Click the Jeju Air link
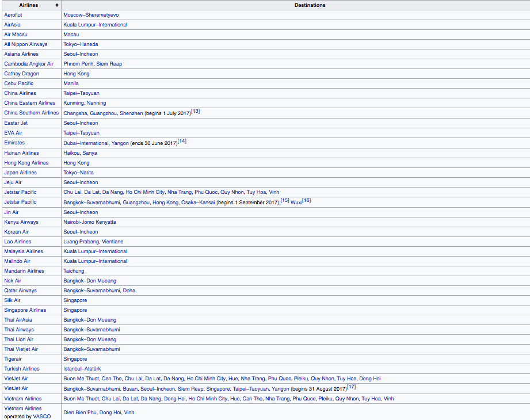The image size is (530, 420). point(13,183)
